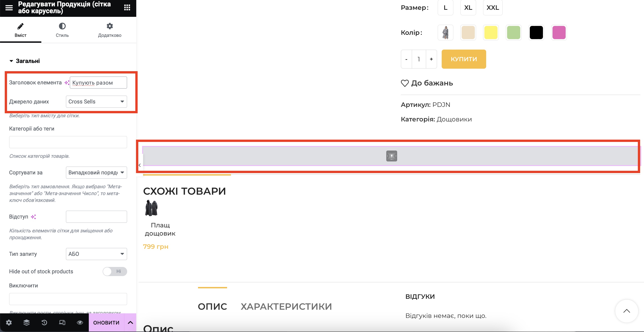
Task: Pick the green color swatch
Action: pos(513,33)
